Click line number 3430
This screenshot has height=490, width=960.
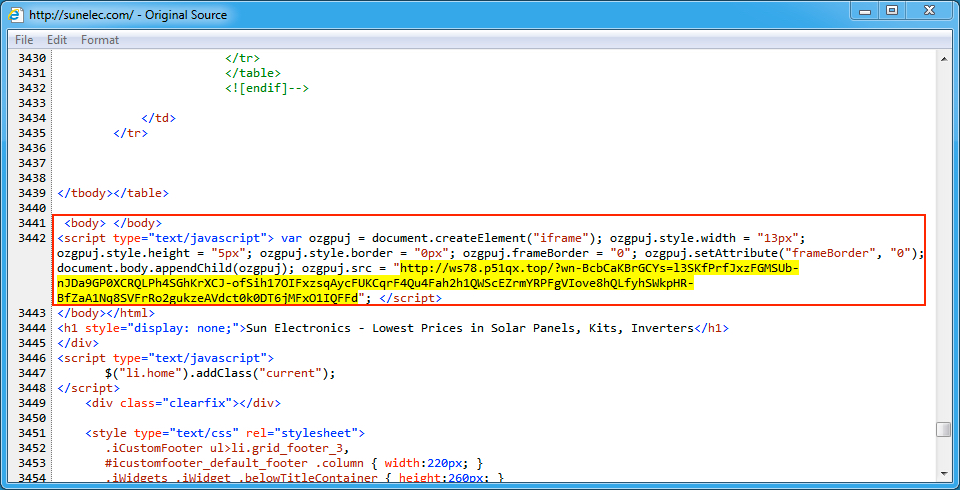[x=33, y=58]
